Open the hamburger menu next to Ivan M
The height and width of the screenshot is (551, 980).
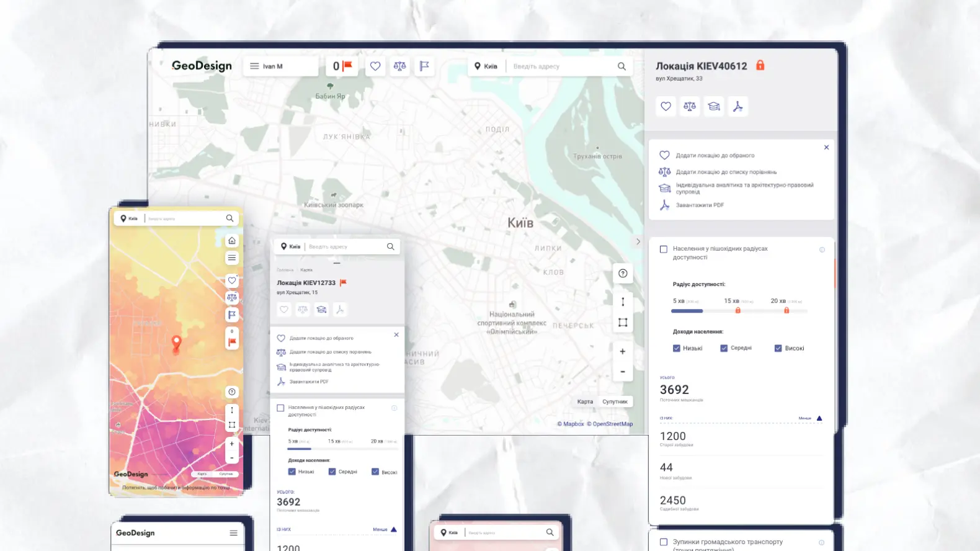point(254,66)
